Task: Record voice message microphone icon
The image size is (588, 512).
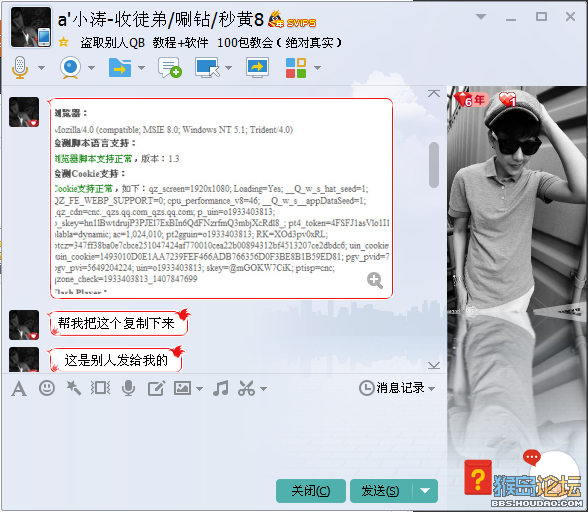Action: (128, 388)
